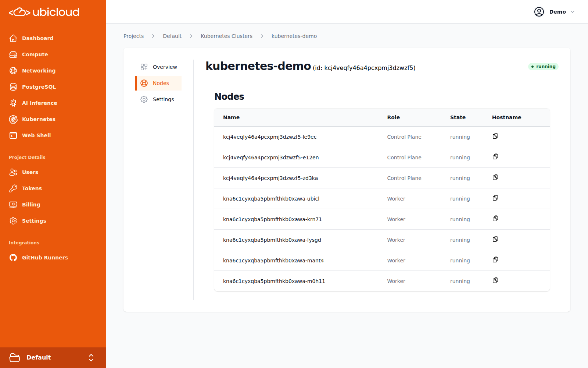Click the GitHub Runners octocat icon

click(13, 258)
